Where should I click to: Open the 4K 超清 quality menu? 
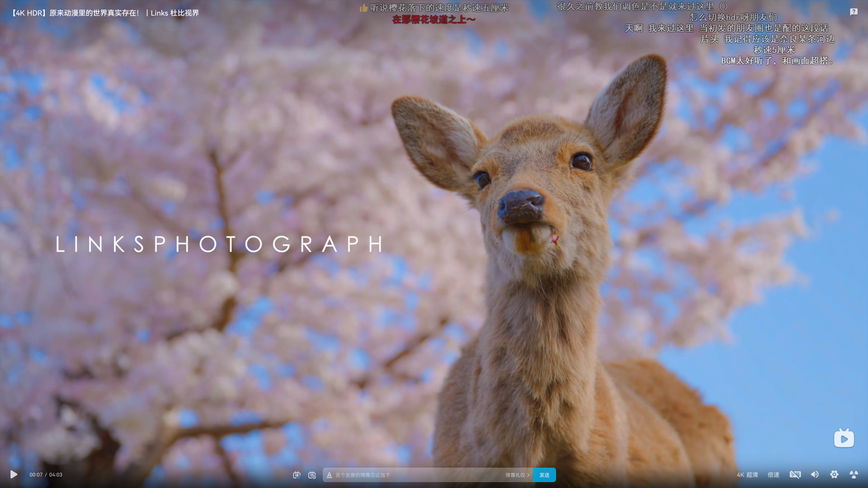747,475
